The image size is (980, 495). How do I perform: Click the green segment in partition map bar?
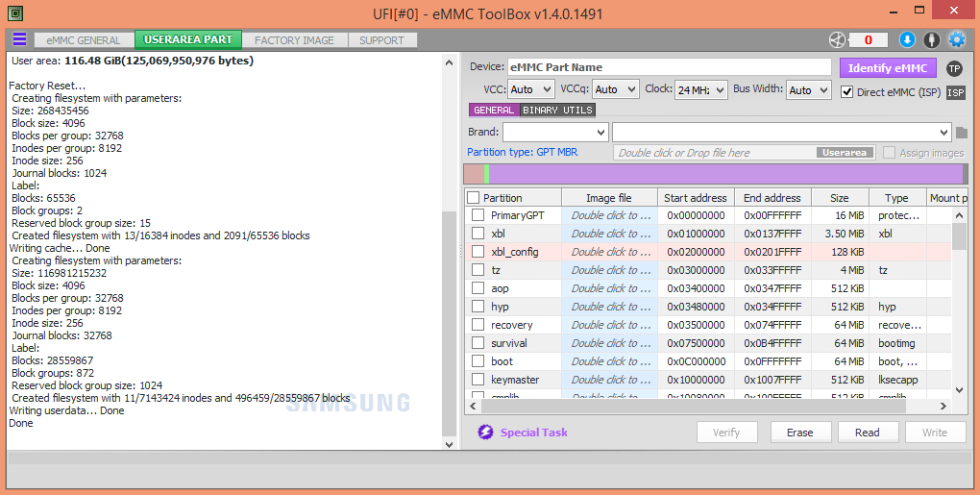pyautogui.click(x=486, y=174)
